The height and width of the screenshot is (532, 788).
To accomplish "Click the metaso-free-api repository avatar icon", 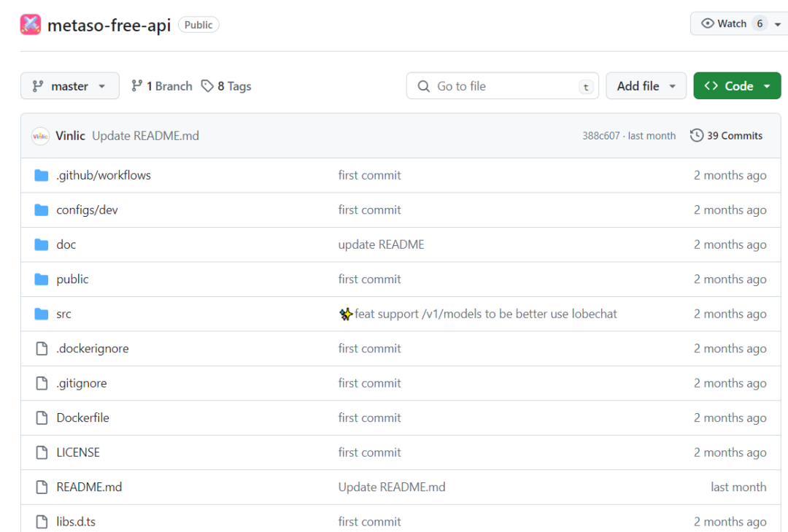I will pos(30,24).
